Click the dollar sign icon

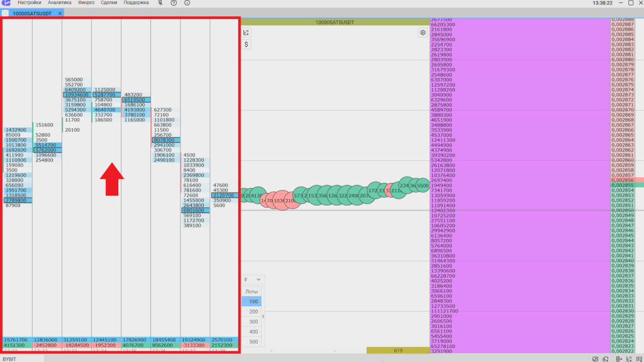(247, 45)
